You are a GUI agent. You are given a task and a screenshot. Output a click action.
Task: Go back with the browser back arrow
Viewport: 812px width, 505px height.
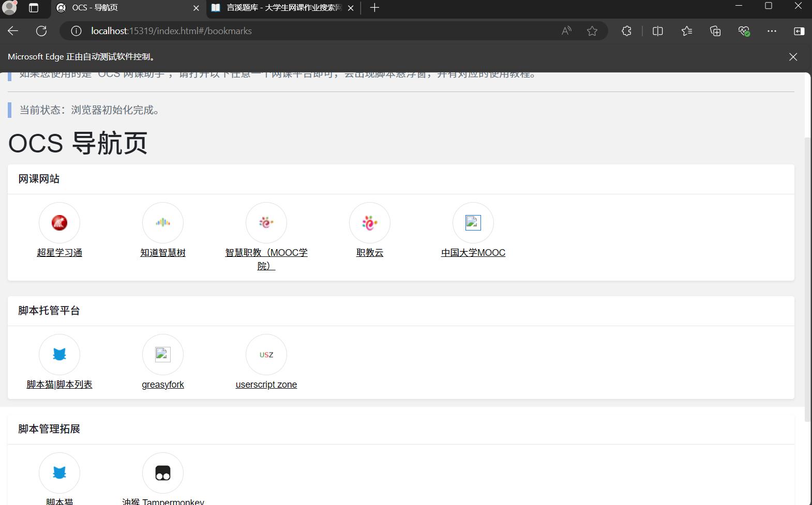pyautogui.click(x=13, y=31)
